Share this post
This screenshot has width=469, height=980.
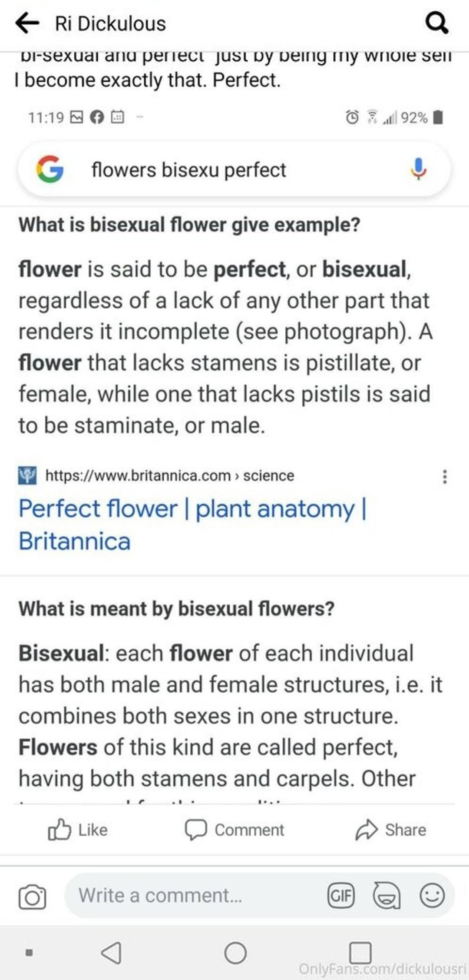(391, 830)
